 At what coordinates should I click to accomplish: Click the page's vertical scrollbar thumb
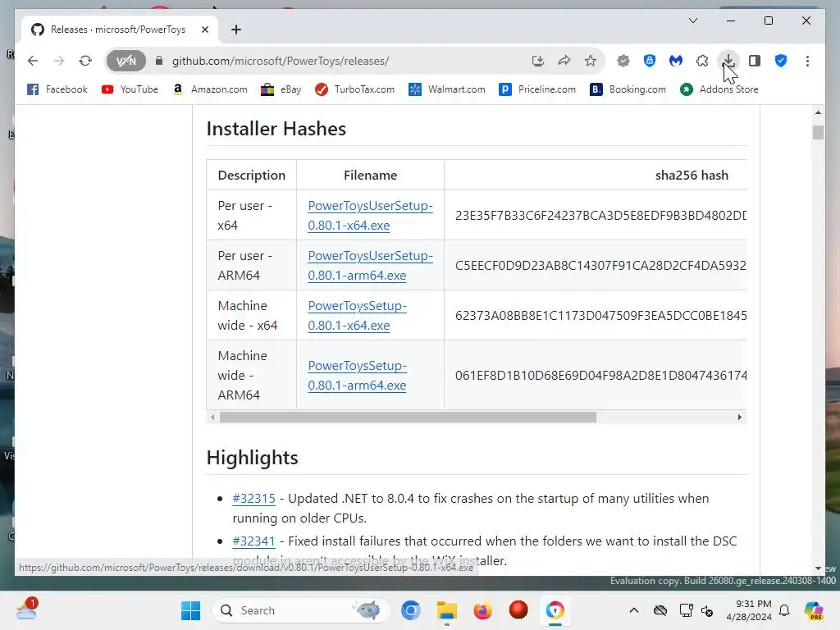(x=818, y=132)
